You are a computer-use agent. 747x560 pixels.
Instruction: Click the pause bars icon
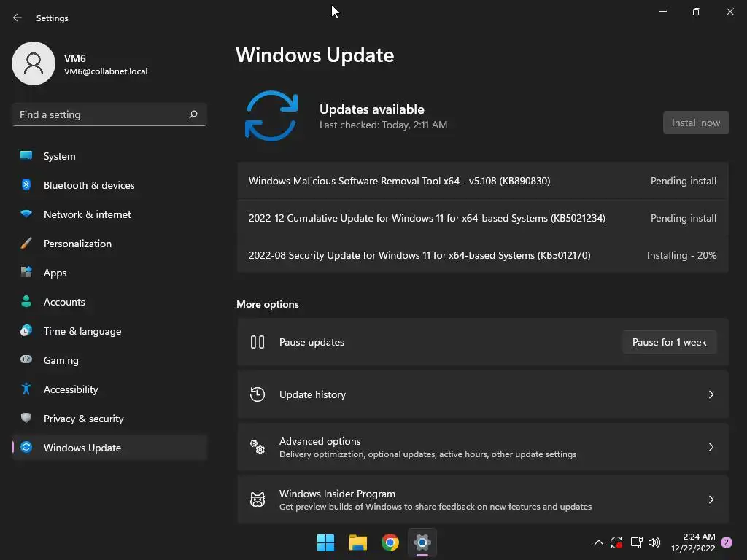(x=258, y=342)
